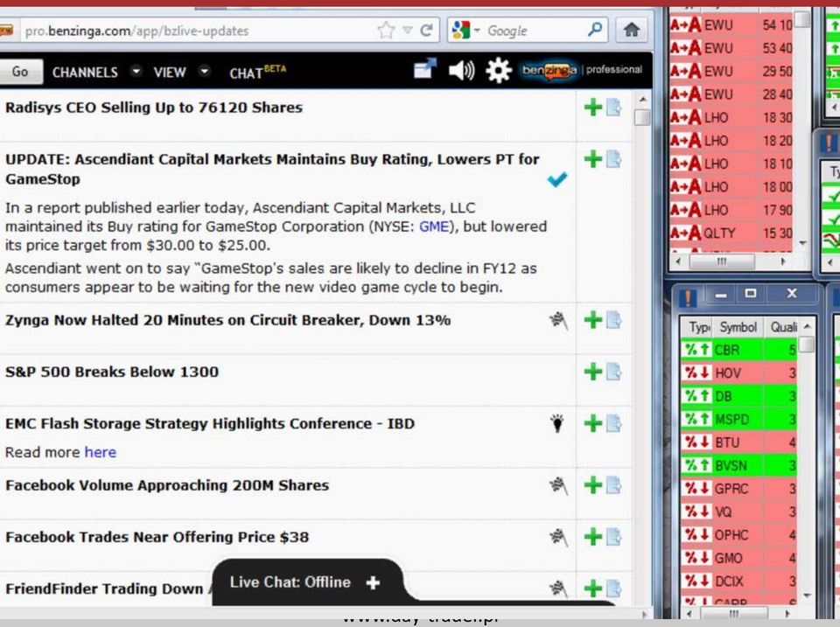This screenshot has height=627, width=840.
Task: Open 'Radisys CEO Selling Up to 76120 Shares'
Action: click(154, 108)
